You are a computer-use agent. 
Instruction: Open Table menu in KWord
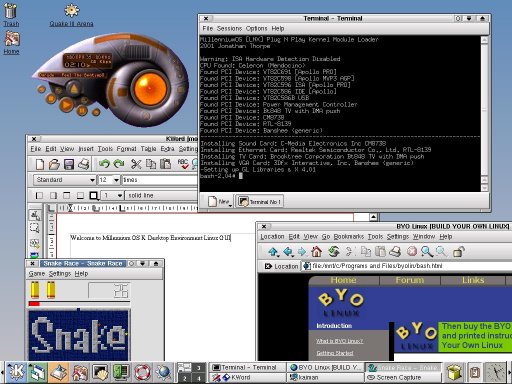(x=148, y=149)
